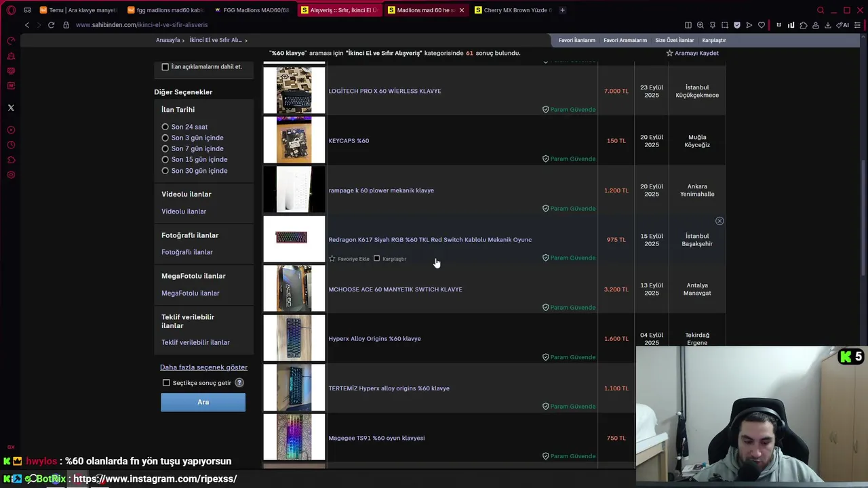Switch to 'fgg madlions mad60' tab
868x488 pixels.
[x=165, y=10]
